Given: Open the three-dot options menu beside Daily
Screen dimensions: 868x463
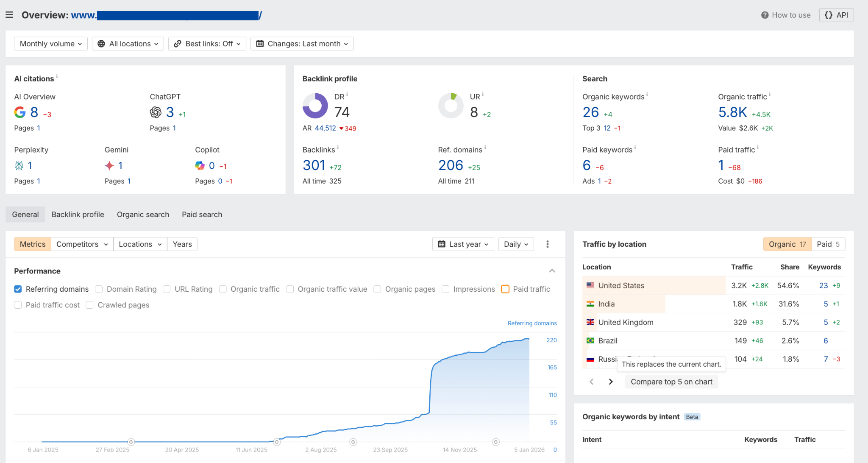Looking at the screenshot, I should coord(547,244).
